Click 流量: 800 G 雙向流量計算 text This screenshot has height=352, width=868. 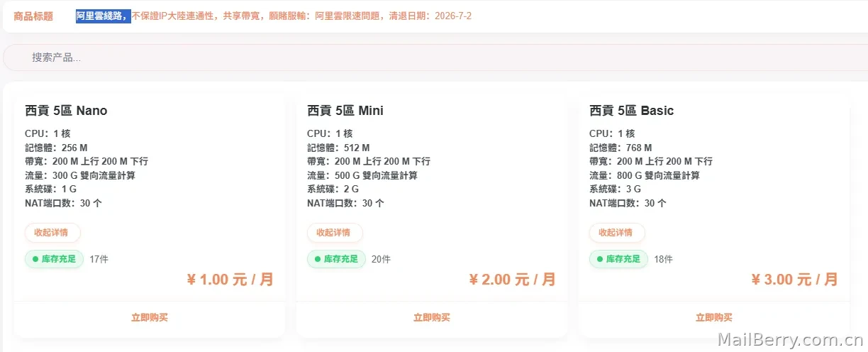click(x=645, y=176)
